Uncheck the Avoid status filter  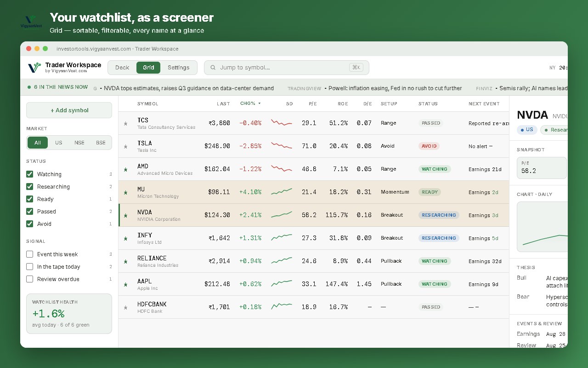click(30, 224)
